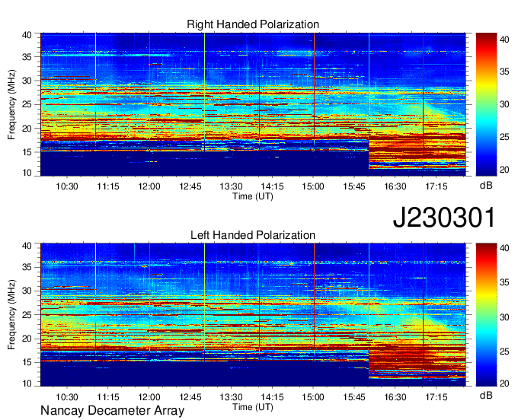Click the 'J230301' observation label
This screenshot has height=420, width=518.
[x=444, y=217]
